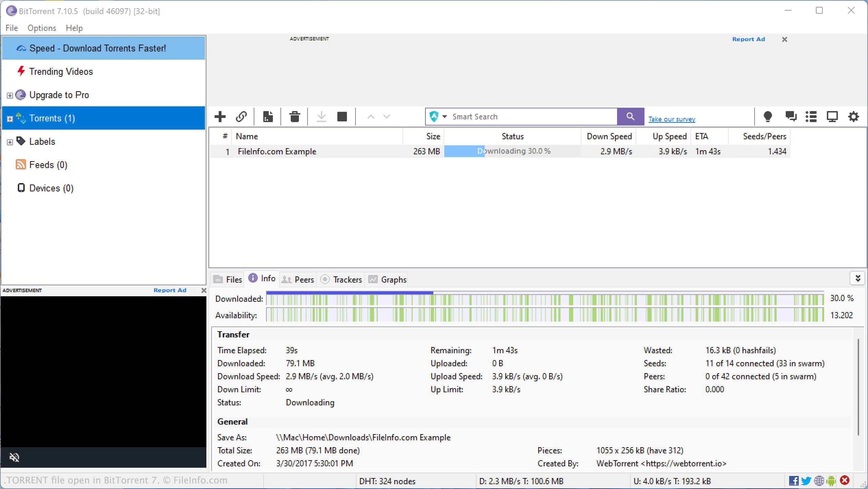Open the Options menu
The image size is (868, 489).
pyautogui.click(x=42, y=27)
